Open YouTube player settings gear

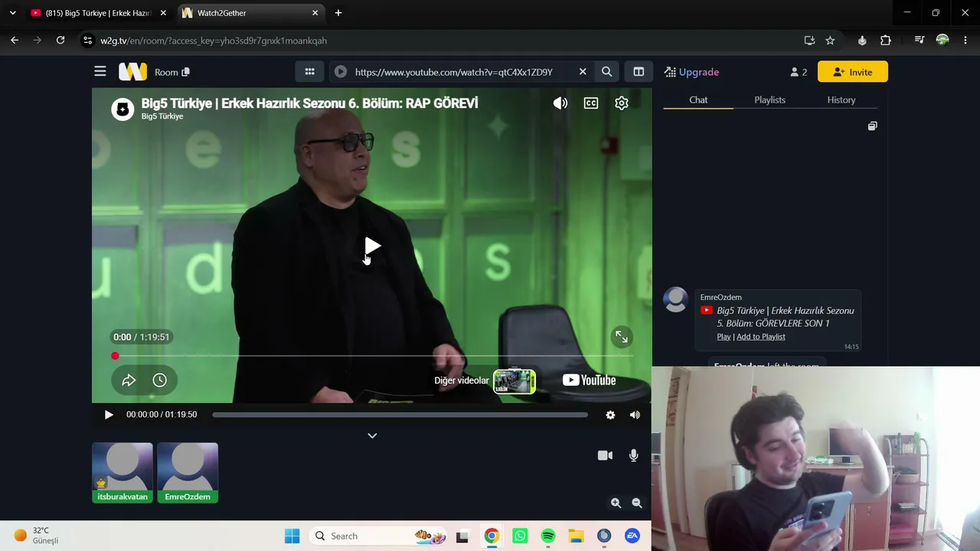[x=622, y=103]
